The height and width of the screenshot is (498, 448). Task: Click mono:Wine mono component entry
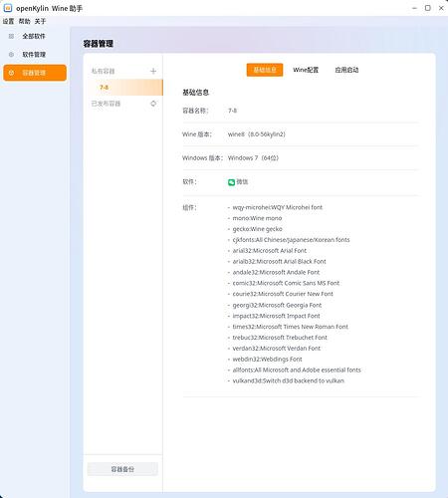click(x=257, y=218)
